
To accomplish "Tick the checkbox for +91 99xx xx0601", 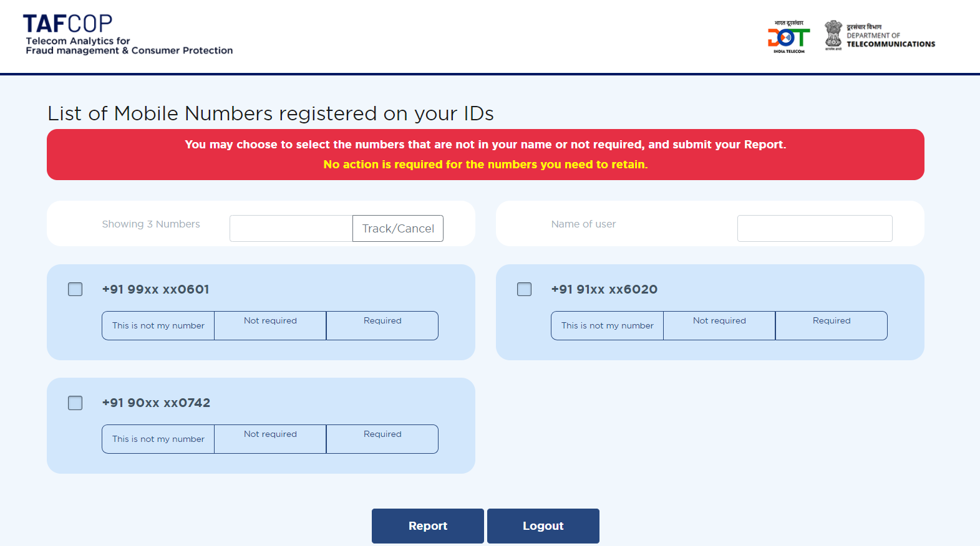I will [75, 289].
